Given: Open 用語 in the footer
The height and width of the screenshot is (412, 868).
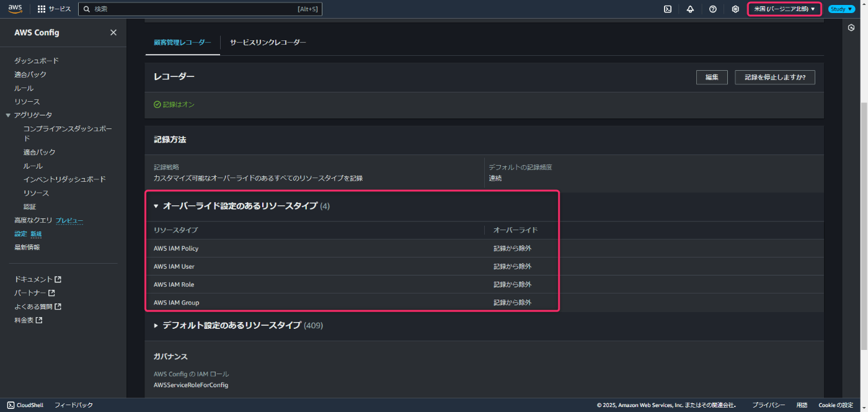Looking at the screenshot, I should click(x=802, y=405).
